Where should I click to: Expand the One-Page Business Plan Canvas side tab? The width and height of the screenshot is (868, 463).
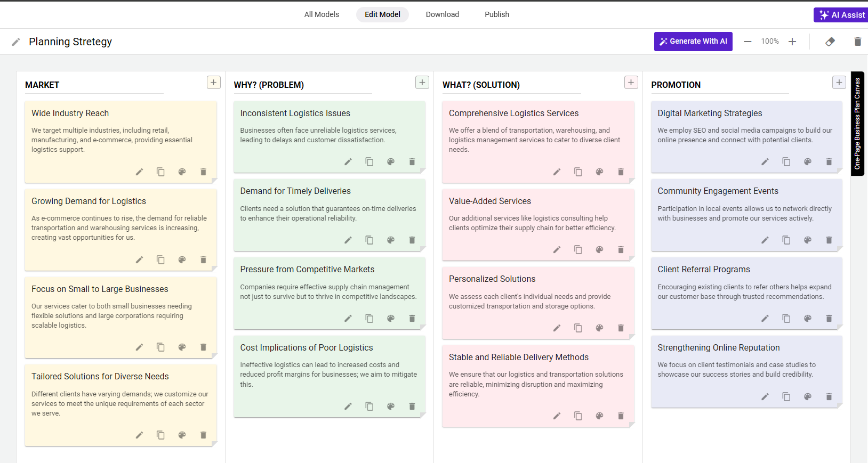pos(857,124)
